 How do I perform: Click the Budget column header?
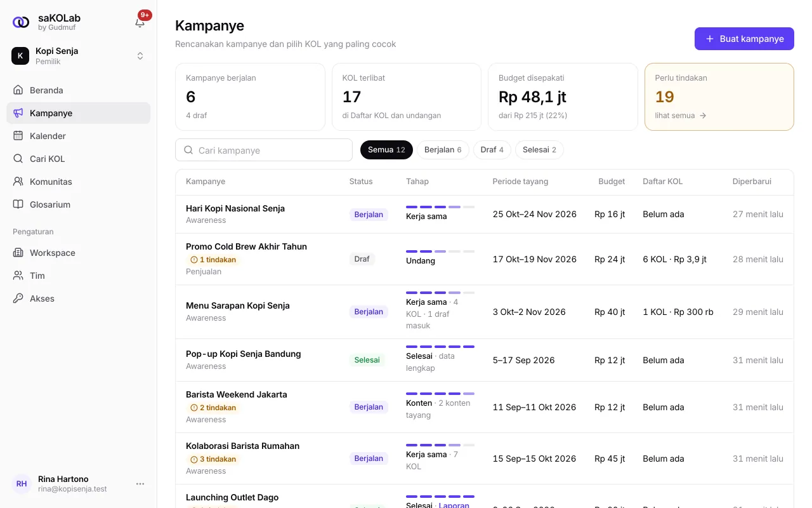click(612, 182)
